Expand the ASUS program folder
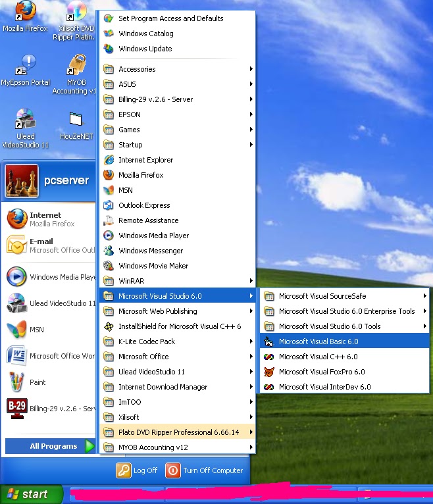433x504 pixels. click(x=178, y=84)
